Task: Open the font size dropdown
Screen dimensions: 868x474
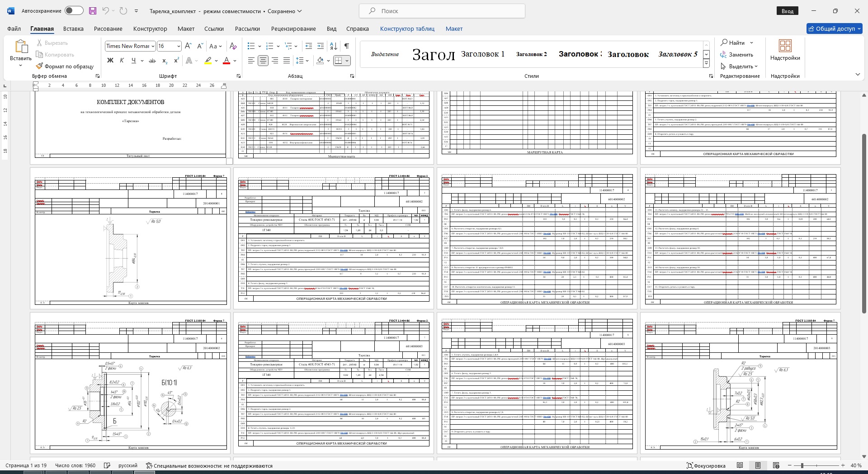Action: 179,46
